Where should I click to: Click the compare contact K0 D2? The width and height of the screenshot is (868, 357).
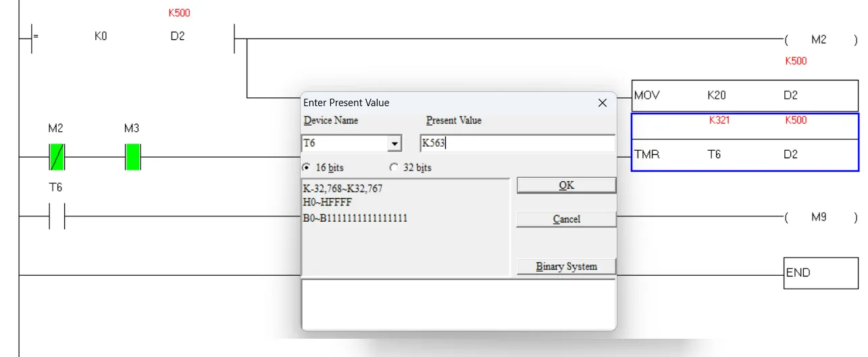tap(132, 38)
